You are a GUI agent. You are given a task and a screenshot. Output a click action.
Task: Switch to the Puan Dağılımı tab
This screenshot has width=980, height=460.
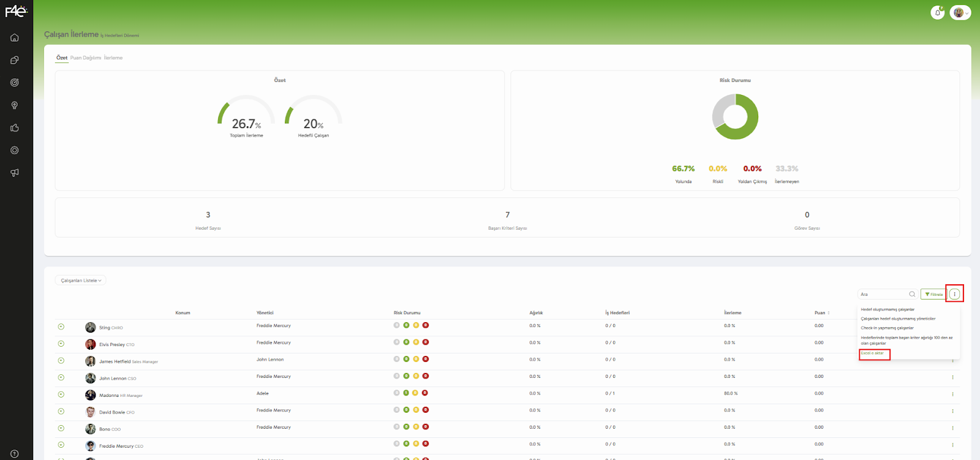86,58
